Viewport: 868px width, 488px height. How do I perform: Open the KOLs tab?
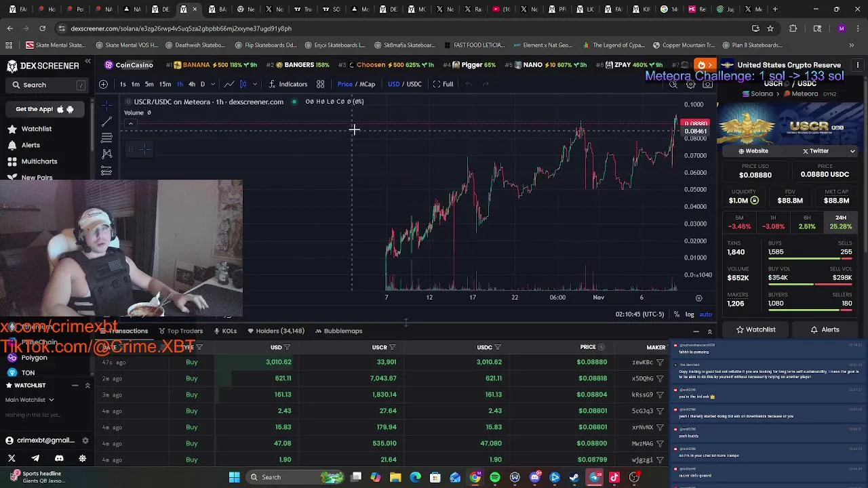click(x=225, y=331)
